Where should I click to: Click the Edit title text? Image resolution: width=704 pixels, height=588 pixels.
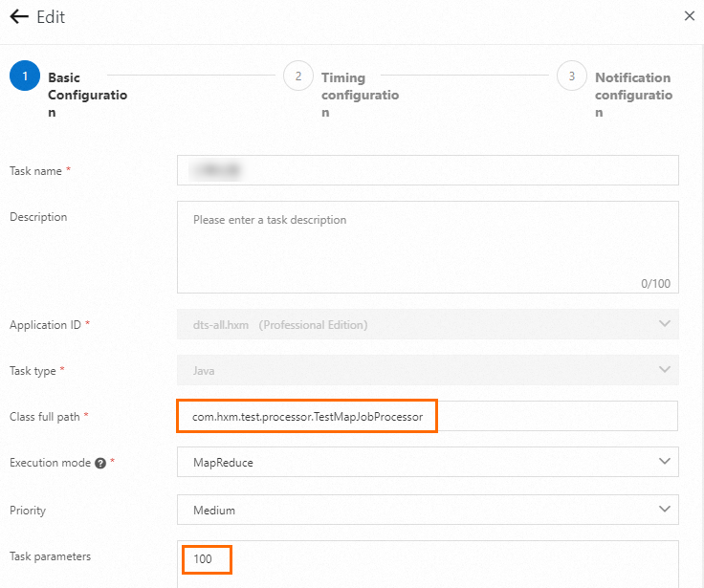[51, 17]
